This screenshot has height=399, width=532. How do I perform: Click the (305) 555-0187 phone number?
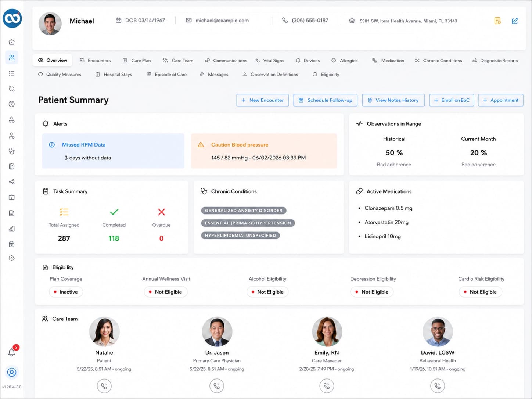click(310, 21)
